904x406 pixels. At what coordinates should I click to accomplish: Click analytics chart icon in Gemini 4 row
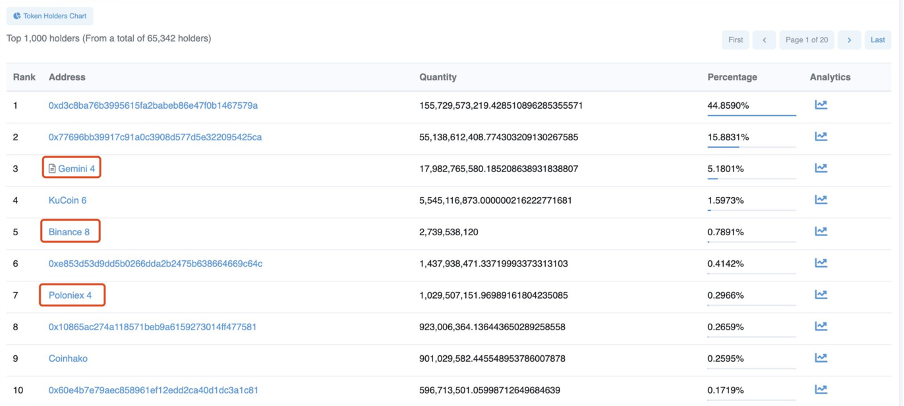click(821, 168)
